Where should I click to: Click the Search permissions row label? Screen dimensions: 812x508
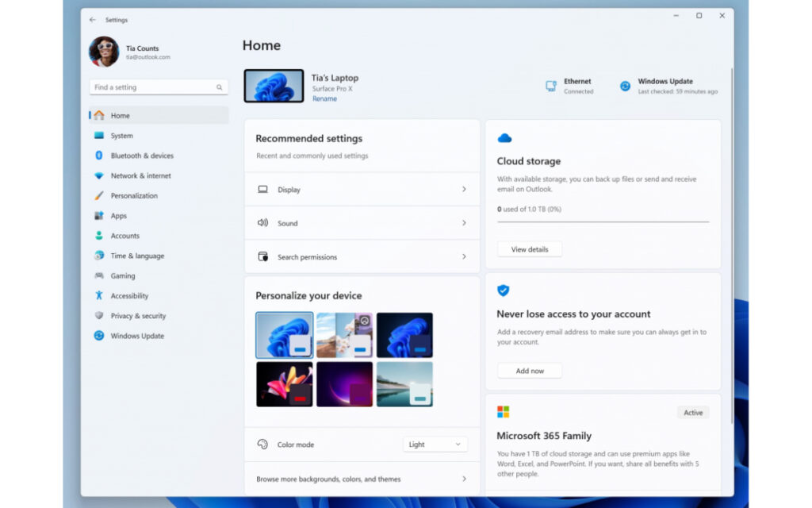pyautogui.click(x=307, y=257)
